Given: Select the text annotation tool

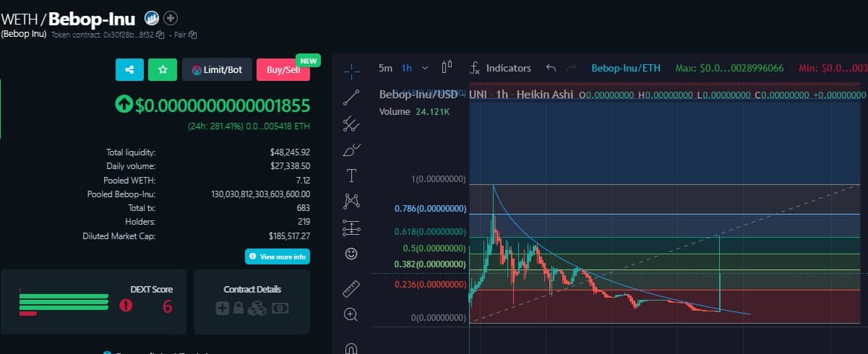Looking at the screenshot, I should pyautogui.click(x=352, y=176).
